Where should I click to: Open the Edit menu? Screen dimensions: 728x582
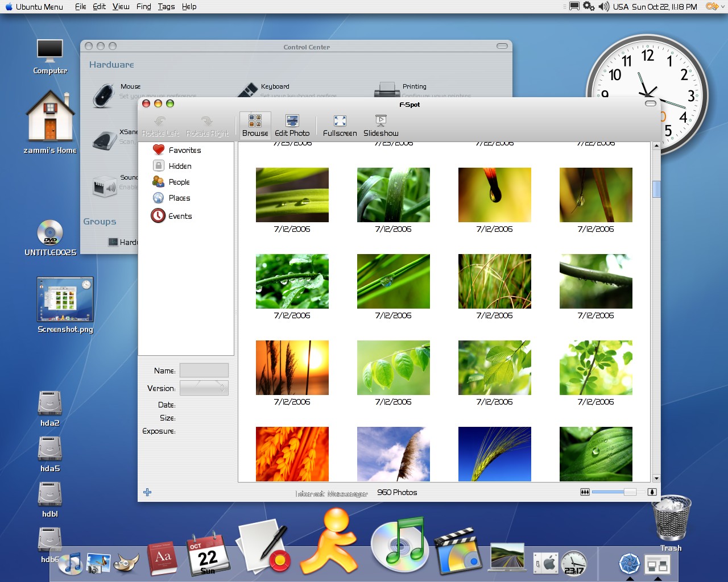[99, 7]
